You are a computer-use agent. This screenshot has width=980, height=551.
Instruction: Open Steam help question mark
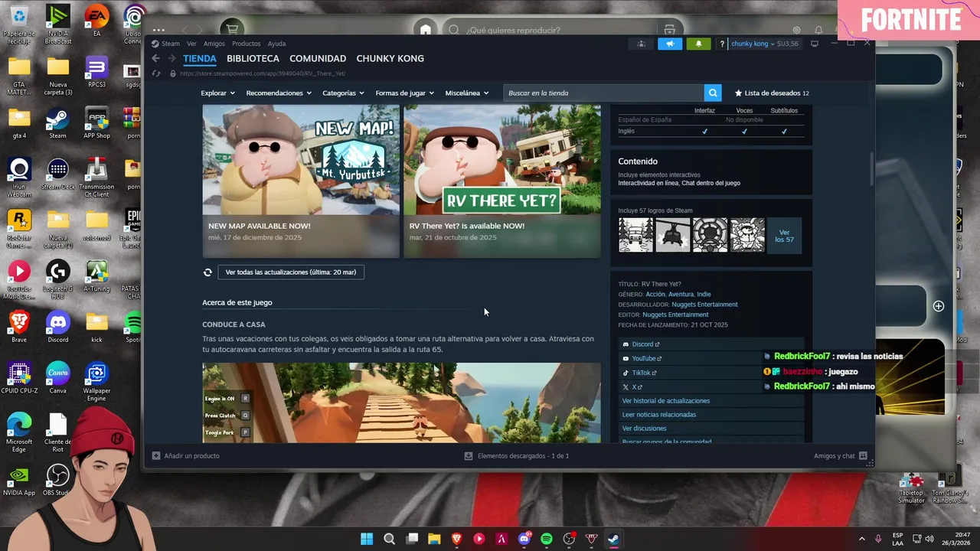[x=722, y=44]
